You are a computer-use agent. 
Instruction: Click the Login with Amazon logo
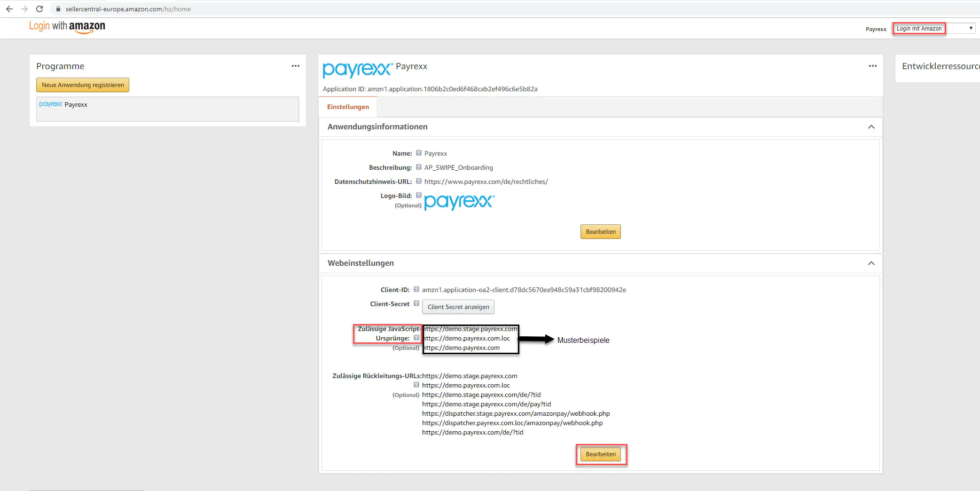(x=67, y=27)
